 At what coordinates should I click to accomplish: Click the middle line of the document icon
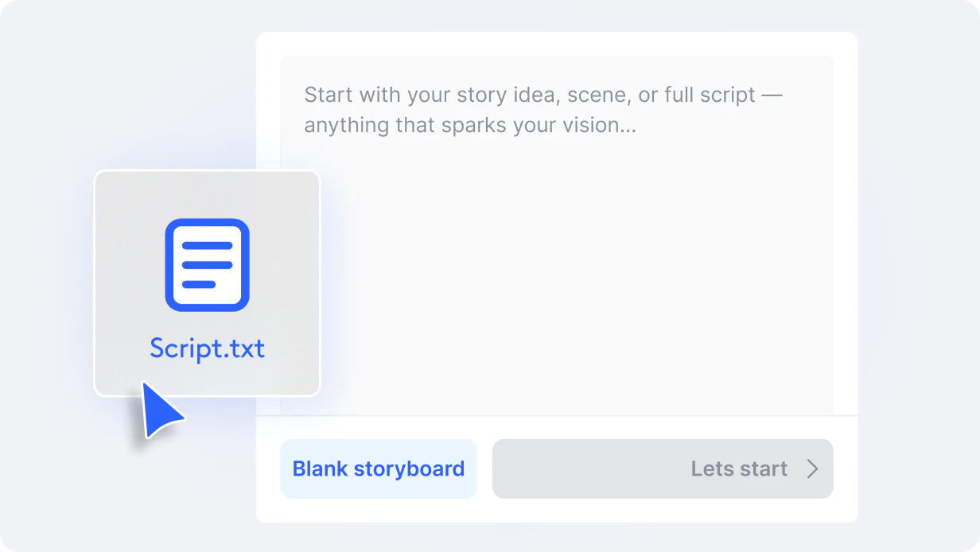(x=207, y=265)
